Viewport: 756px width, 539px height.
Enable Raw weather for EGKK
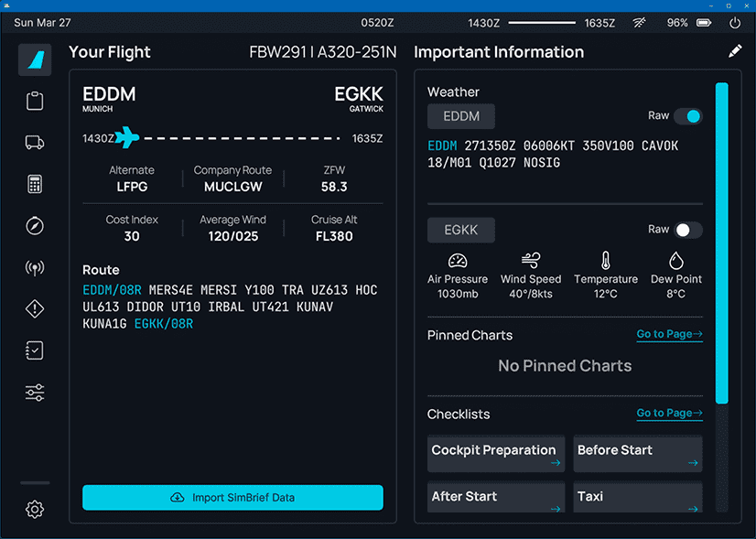point(687,230)
